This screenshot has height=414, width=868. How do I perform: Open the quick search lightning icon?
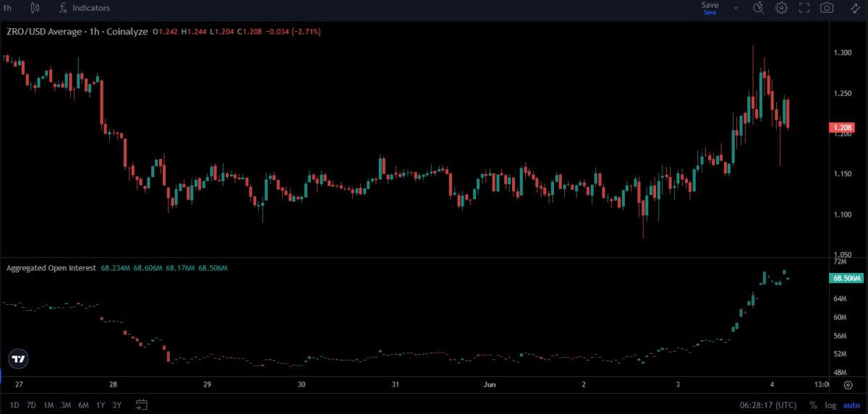click(x=759, y=8)
